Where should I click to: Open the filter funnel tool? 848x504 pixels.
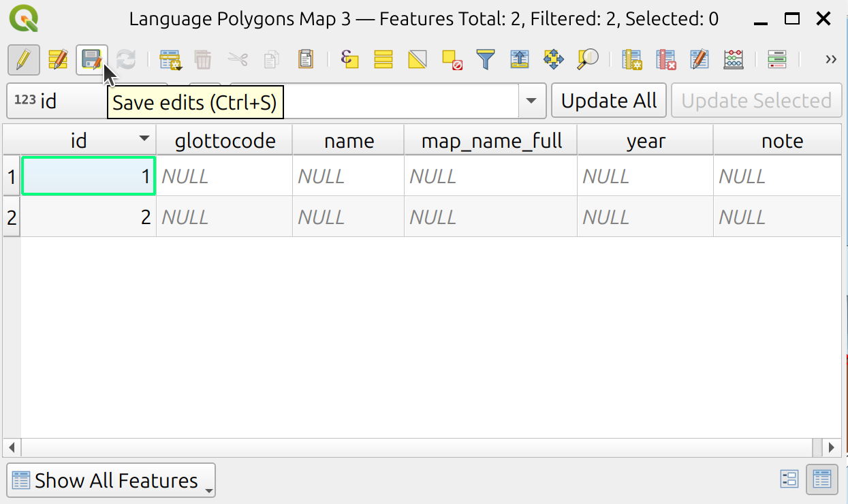click(x=485, y=60)
